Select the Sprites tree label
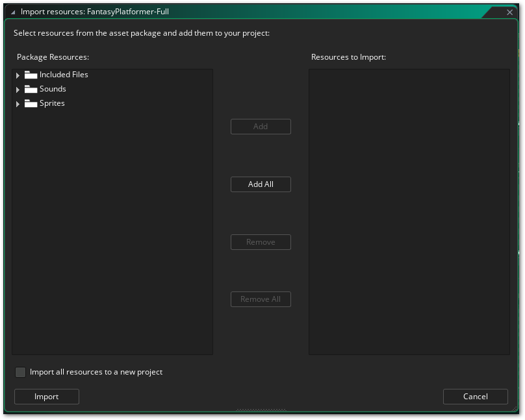 [52, 103]
